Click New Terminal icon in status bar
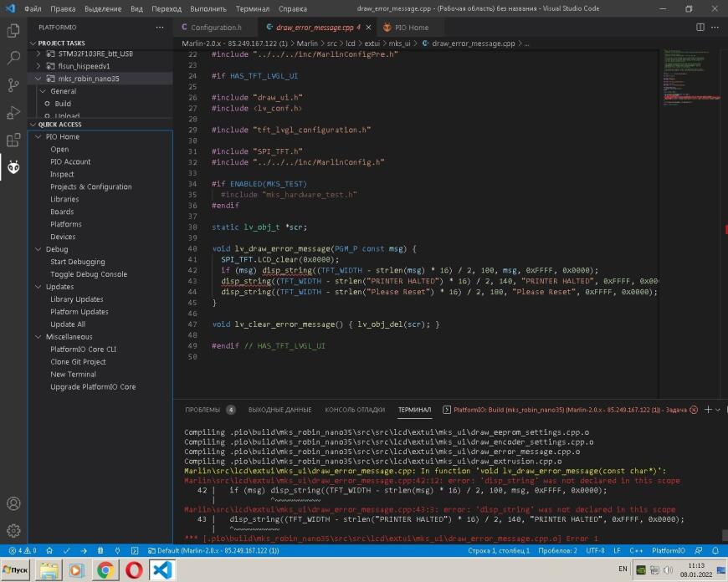 click(135, 550)
